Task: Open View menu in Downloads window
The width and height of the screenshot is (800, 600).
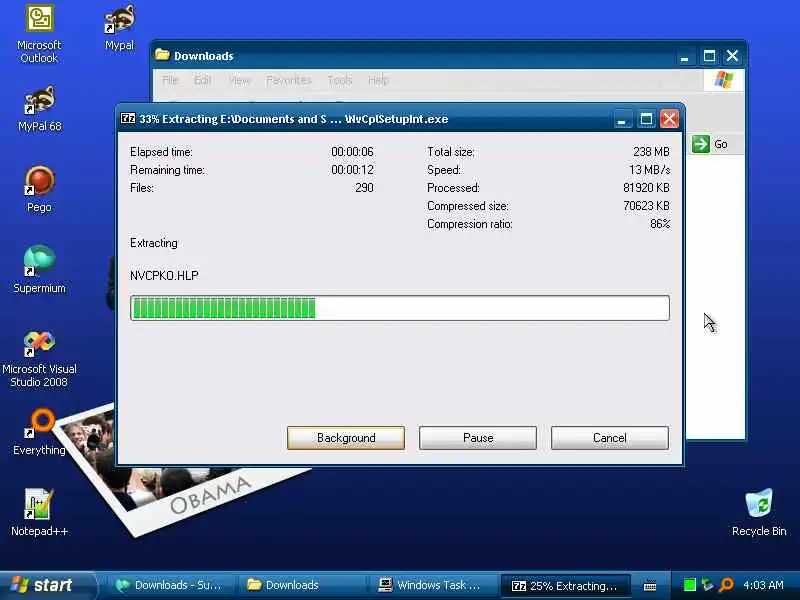Action: 239,80
